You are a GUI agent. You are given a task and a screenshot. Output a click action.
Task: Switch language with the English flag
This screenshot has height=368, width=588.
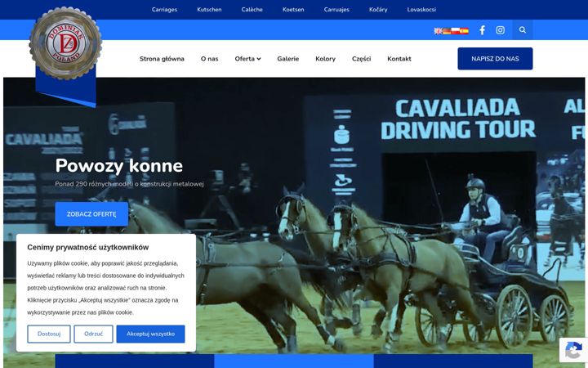[x=438, y=31]
